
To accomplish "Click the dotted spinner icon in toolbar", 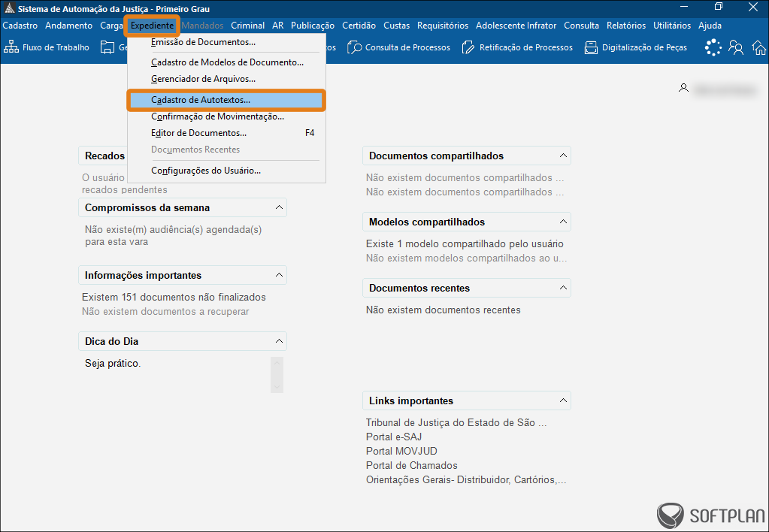I will (713, 47).
